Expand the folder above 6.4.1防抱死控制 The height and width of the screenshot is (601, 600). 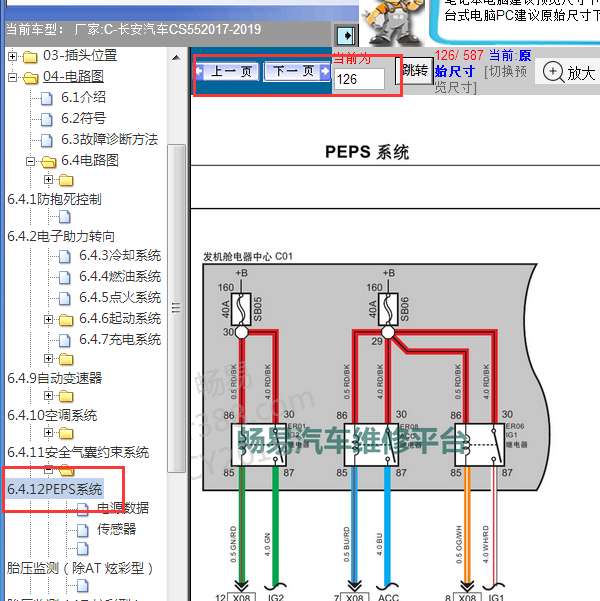[48, 179]
